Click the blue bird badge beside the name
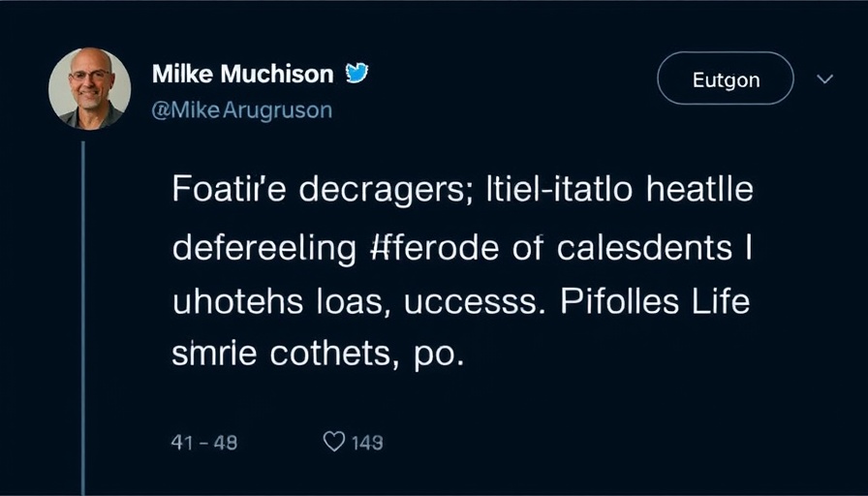The height and width of the screenshot is (496, 868). [x=357, y=73]
